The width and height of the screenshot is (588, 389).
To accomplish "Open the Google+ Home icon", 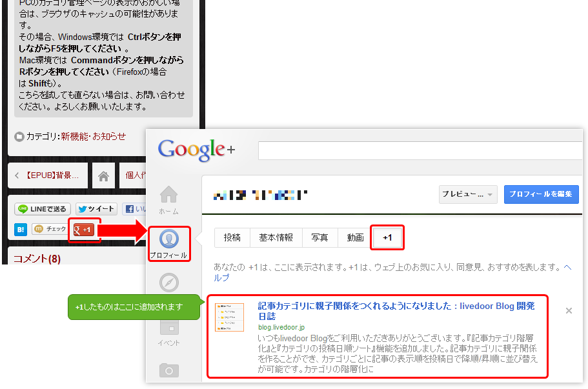I will point(168,201).
